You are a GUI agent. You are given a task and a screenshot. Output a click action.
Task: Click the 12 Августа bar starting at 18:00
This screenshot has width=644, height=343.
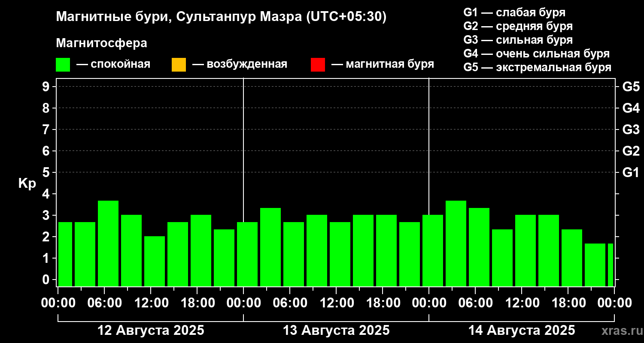[201, 250]
